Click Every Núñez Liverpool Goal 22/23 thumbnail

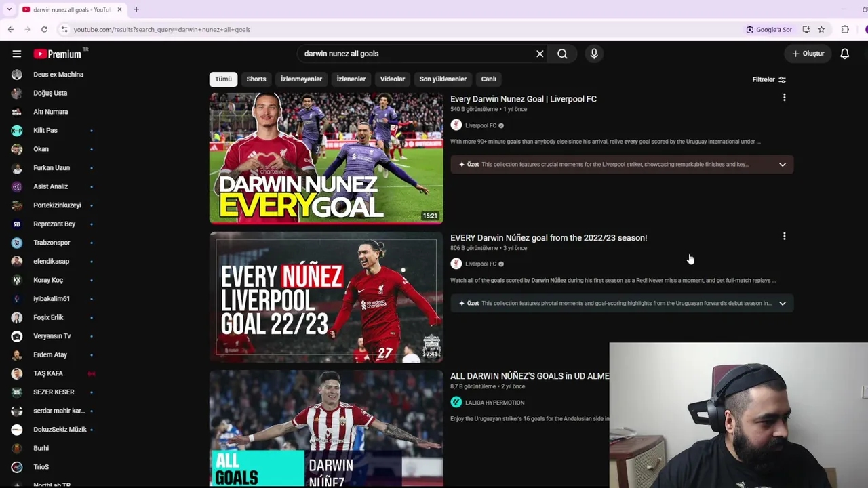click(326, 297)
